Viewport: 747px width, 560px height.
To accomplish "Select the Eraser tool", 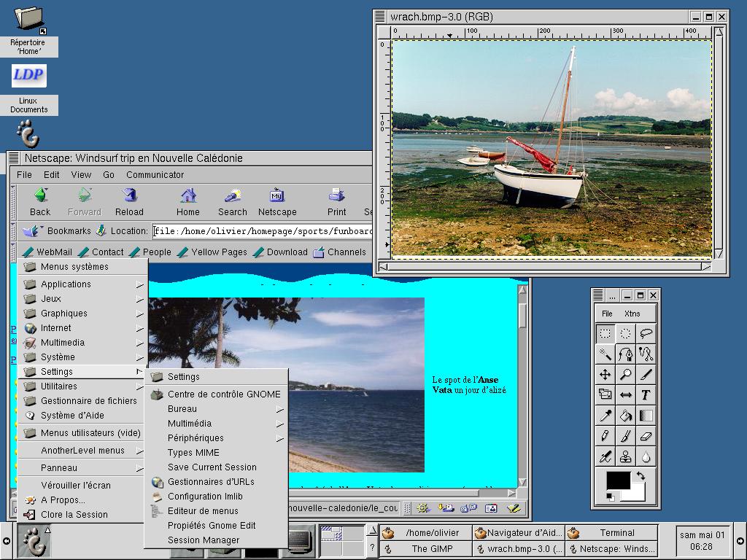I will pos(646,436).
